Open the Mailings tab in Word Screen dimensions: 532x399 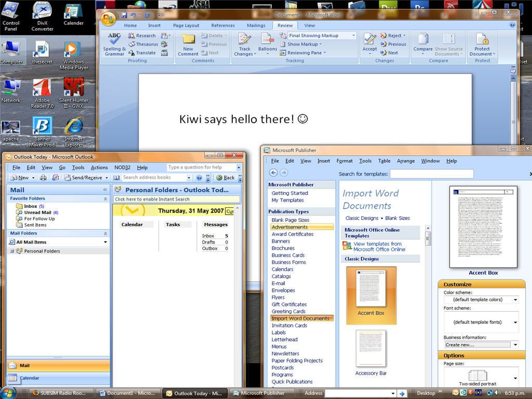click(x=256, y=25)
